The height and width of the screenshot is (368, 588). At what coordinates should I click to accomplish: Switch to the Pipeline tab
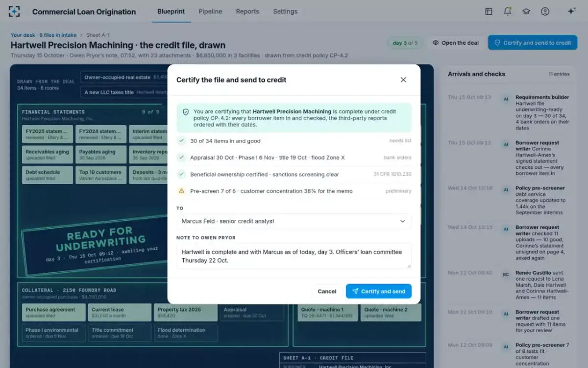pos(210,11)
